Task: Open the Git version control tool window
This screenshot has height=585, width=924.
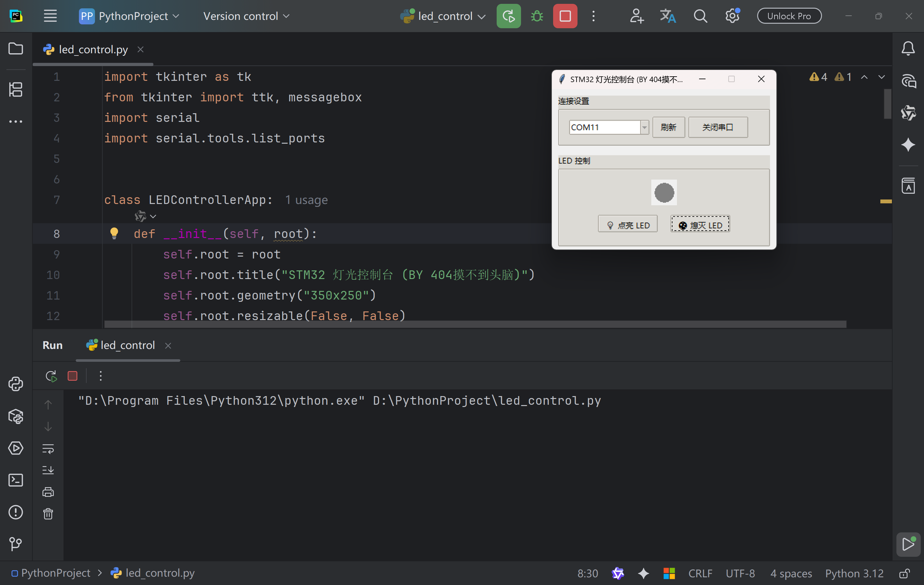Action: coord(15,544)
